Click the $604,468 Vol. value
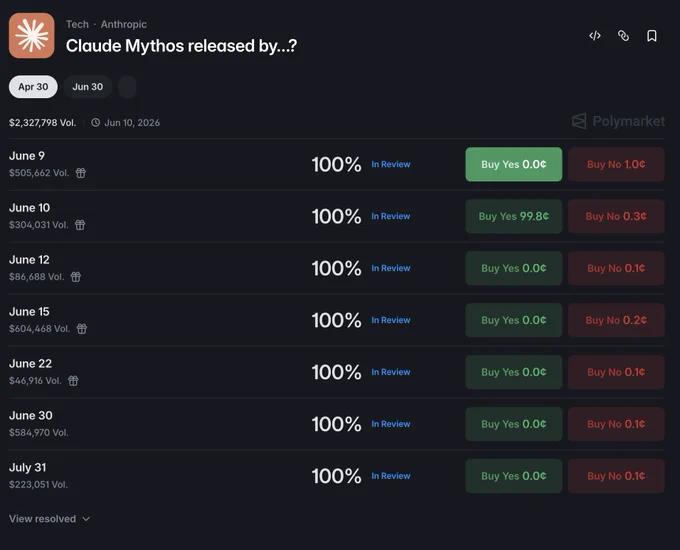Screen dimensions: 680x550 tap(39, 329)
